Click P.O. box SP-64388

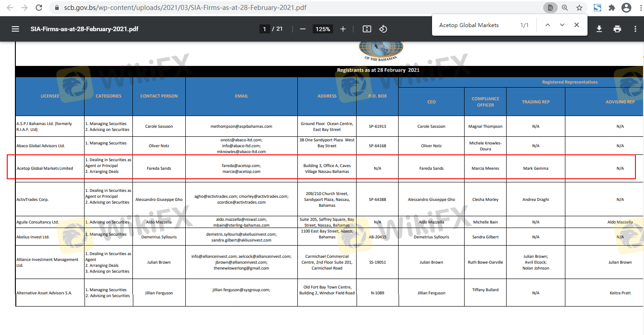[377, 200]
